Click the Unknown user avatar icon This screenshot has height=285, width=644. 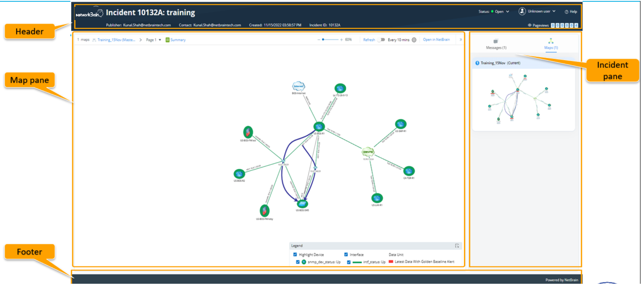(522, 11)
